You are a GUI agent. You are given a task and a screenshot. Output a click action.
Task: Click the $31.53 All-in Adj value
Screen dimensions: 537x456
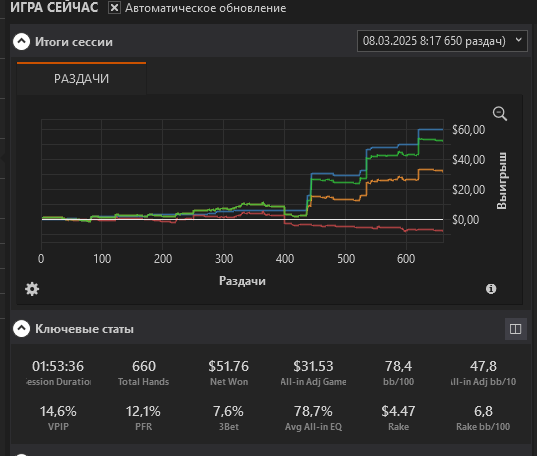pyautogui.click(x=313, y=366)
